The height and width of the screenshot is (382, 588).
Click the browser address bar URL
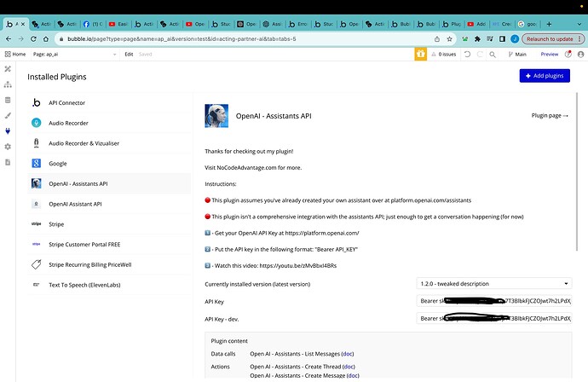click(182, 38)
